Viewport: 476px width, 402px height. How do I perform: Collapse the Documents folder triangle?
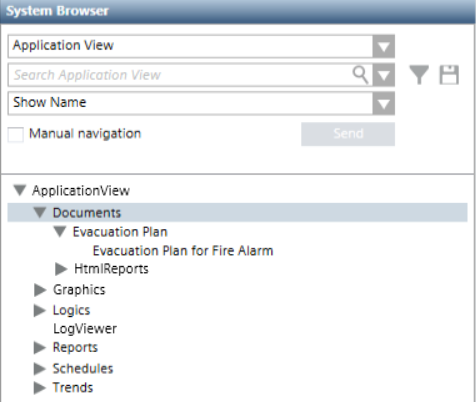coord(40,213)
